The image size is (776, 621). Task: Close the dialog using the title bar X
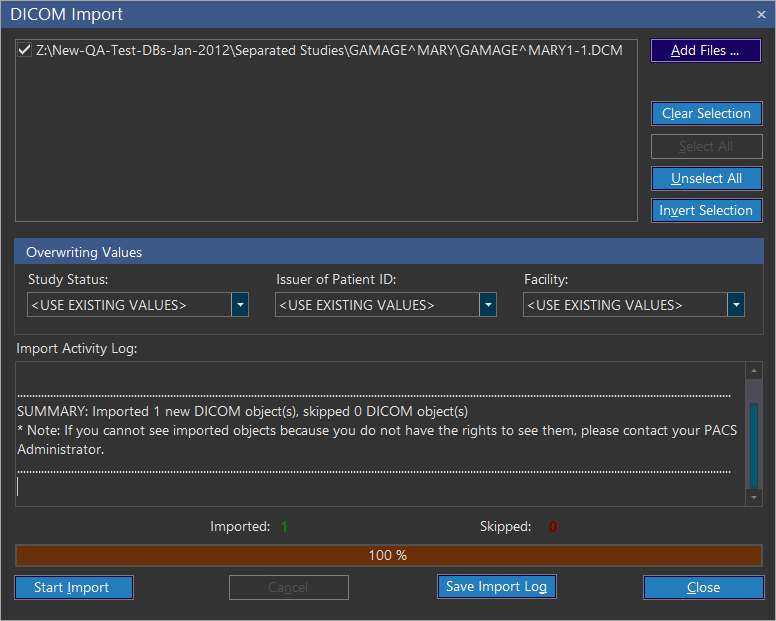(761, 14)
